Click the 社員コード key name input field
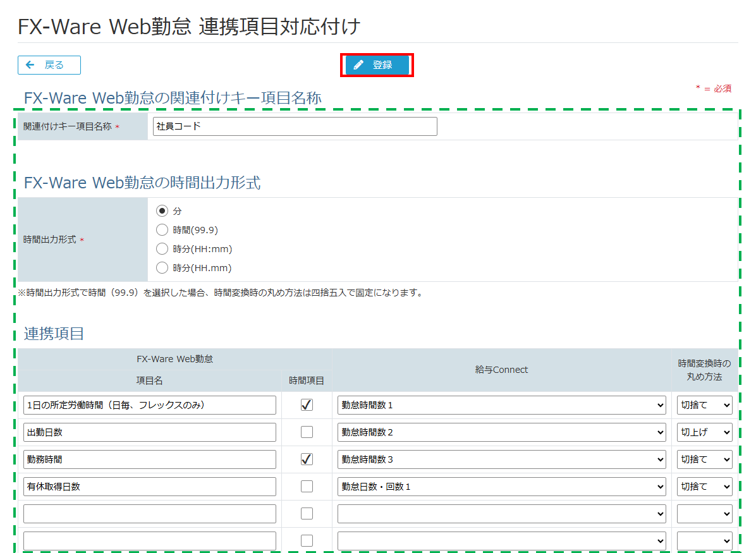Screen dimensions: 756x553 click(294, 126)
